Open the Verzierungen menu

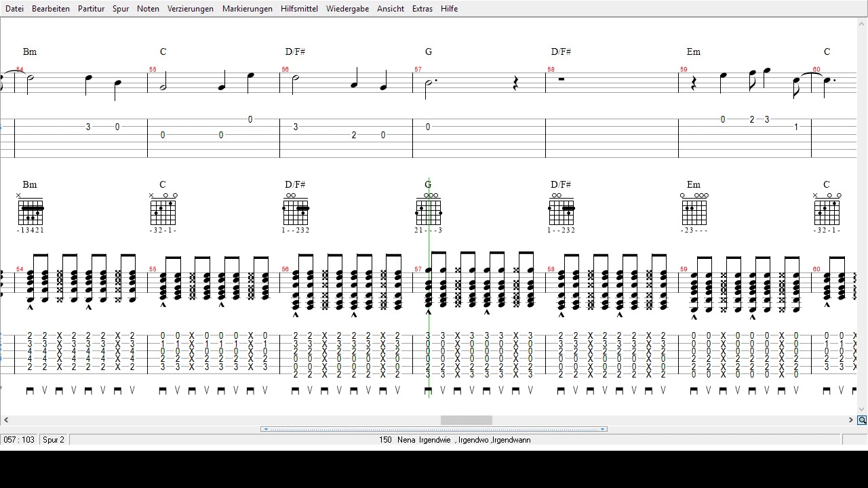tap(191, 9)
